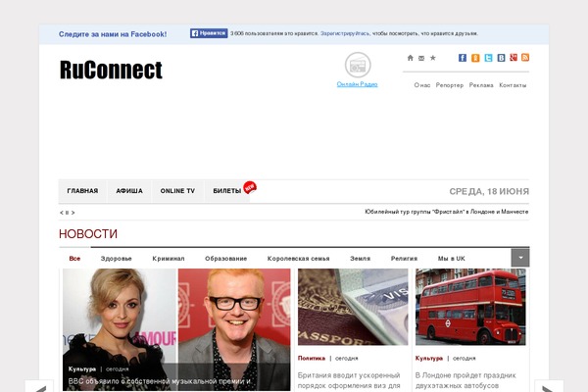Select the 'Образование' news tab
Screen dimensions: 588x392
225,259
